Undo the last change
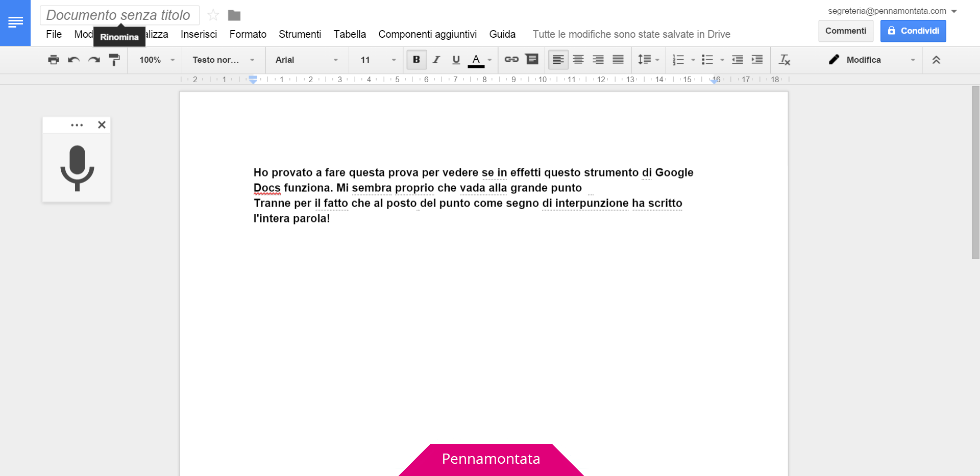Viewport: 980px width, 476px height. point(73,60)
